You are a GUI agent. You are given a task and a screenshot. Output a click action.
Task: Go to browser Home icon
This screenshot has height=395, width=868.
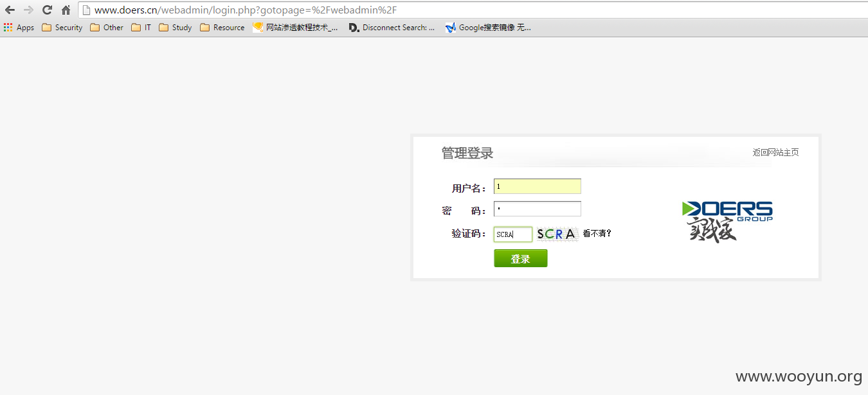point(66,10)
